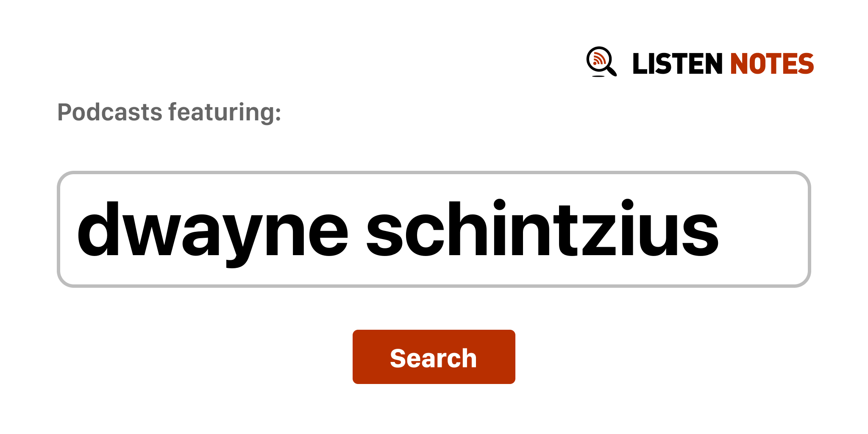The image size is (868, 434).
Task: Click empty space before "dwayne" in the field
Action: pos(68,229)
